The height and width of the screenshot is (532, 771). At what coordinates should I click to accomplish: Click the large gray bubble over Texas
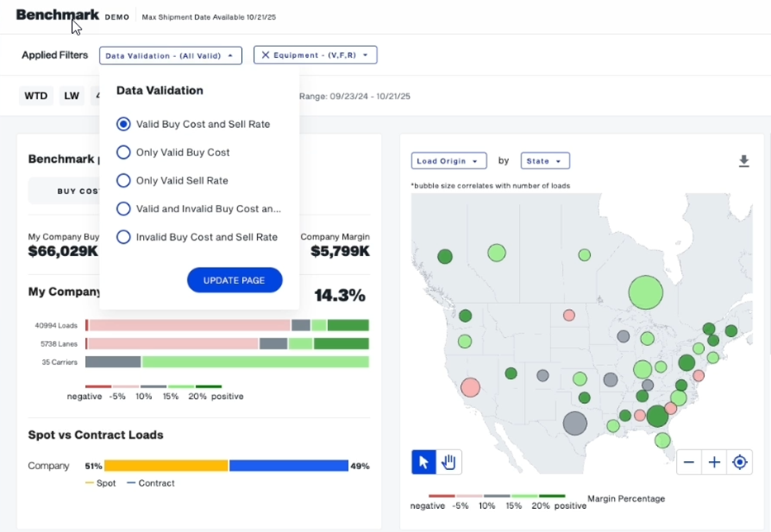(x=574, y=423)
